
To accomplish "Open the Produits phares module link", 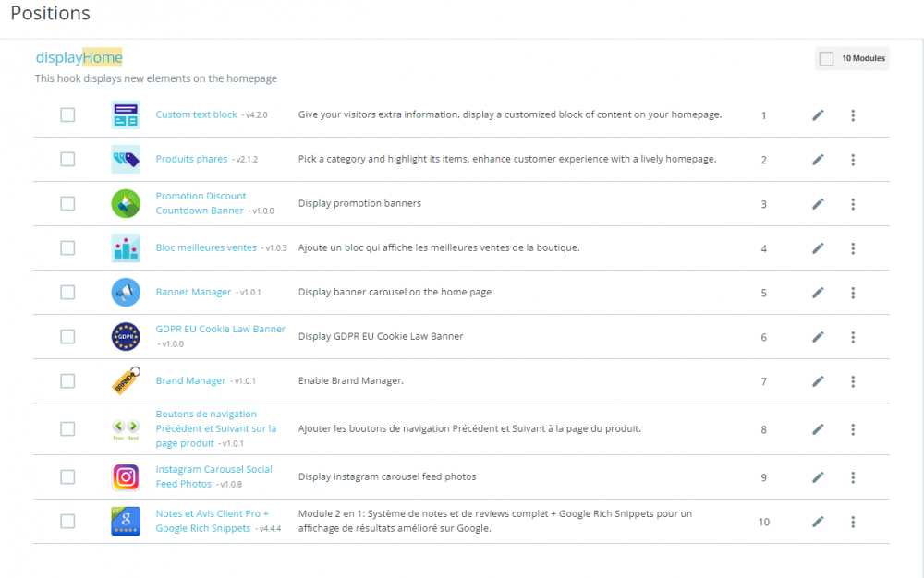I will [191, 158].
